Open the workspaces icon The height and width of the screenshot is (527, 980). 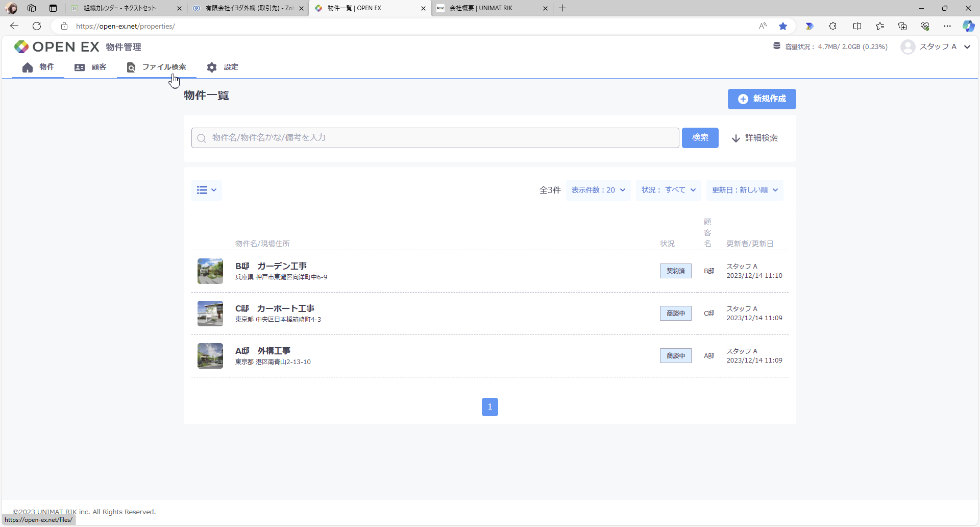[x=32, y=8]
